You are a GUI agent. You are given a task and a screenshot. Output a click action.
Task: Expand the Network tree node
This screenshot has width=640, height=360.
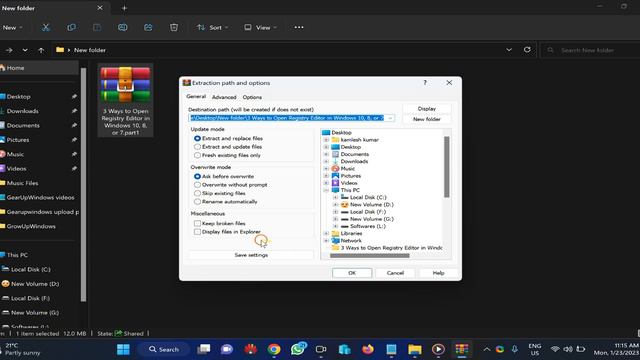(x=326, y=241)
